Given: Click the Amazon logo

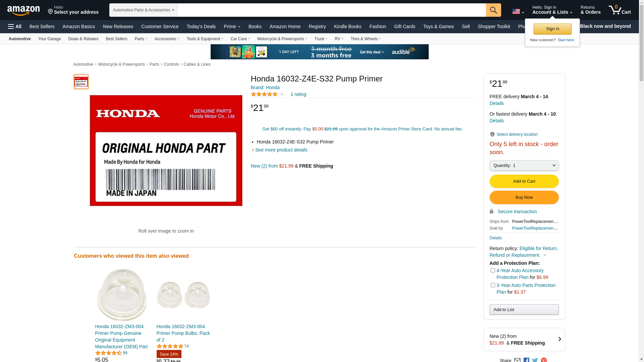Looking at the screenshot, I should [23, 10].
